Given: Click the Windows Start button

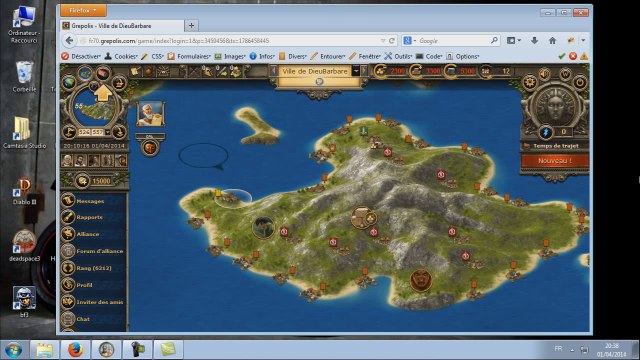Looking at the screenshot, I should pyautogui.click(x=13, y=350).
